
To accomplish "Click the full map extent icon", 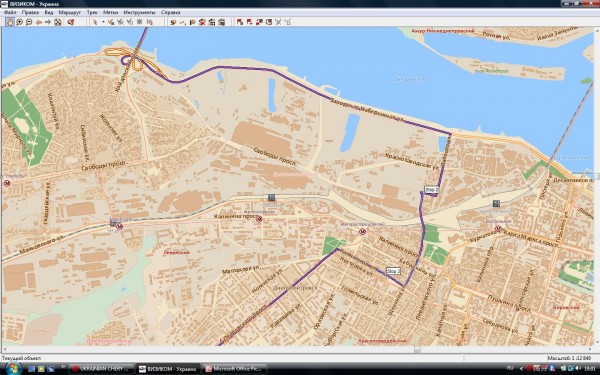I will pos(57,22).
